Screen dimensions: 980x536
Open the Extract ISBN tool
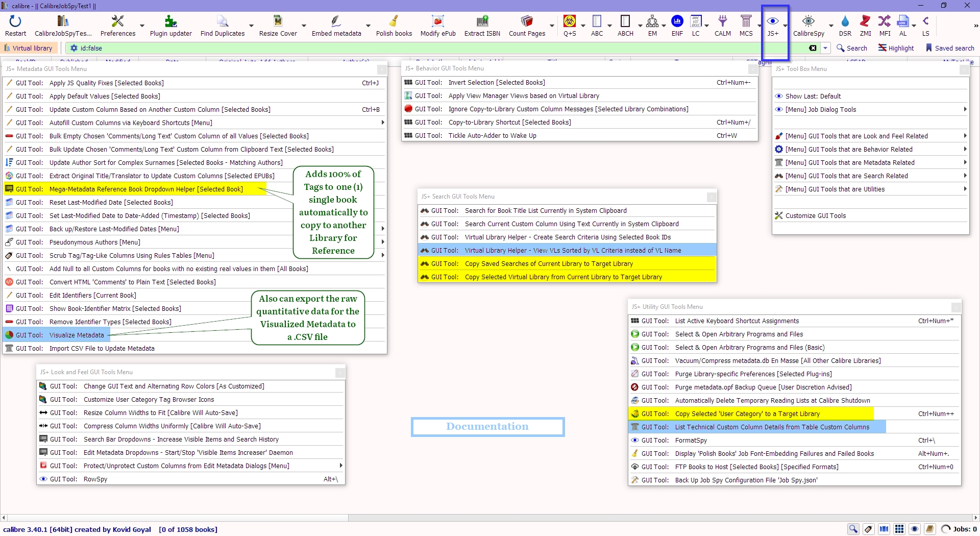[x=482, y=26]
